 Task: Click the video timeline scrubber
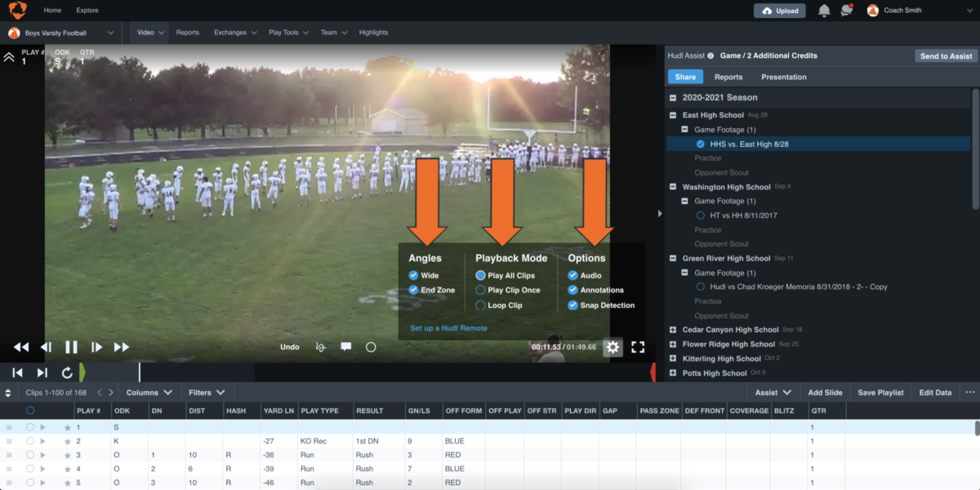139,372
